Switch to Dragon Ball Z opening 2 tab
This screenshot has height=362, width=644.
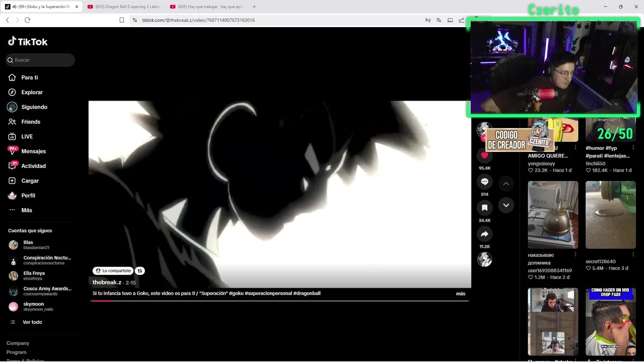tap(124, 7)
